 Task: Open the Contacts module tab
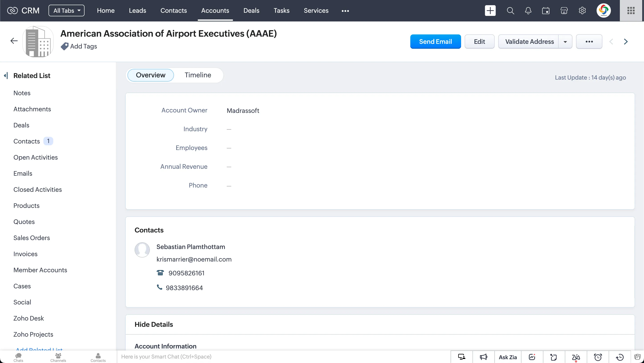[x=174, y=11]
